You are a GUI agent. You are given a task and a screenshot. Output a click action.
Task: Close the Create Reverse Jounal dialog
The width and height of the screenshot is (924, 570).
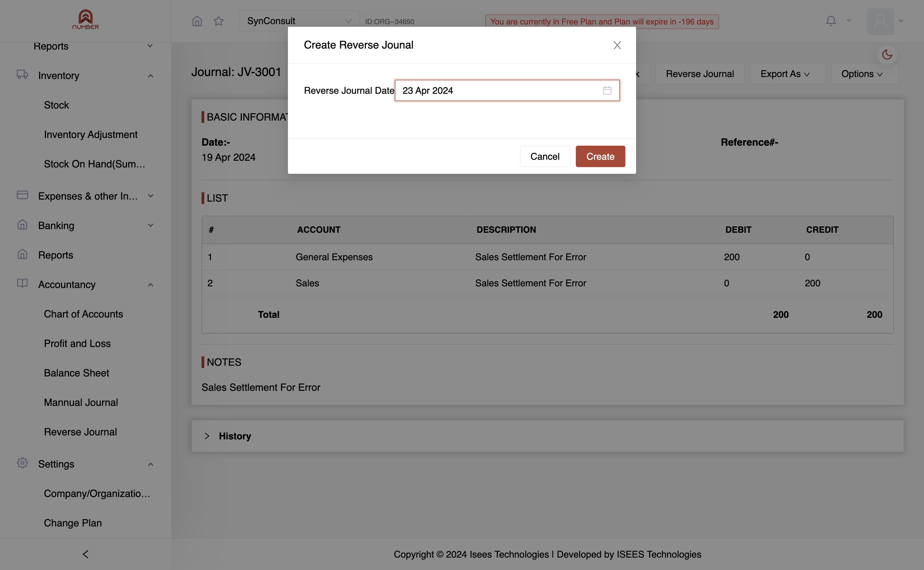[x=617, y=45]
